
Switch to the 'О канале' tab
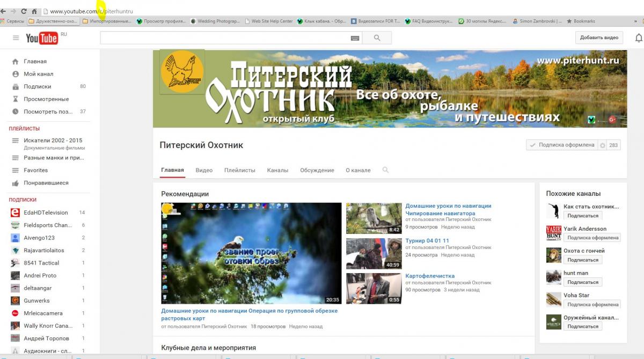pos(358,170)
